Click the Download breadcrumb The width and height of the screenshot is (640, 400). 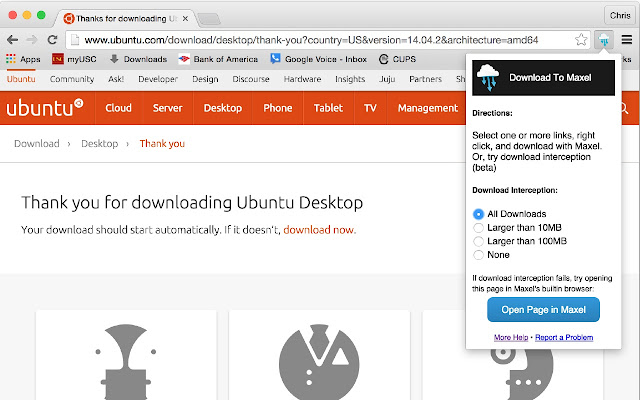37,144
